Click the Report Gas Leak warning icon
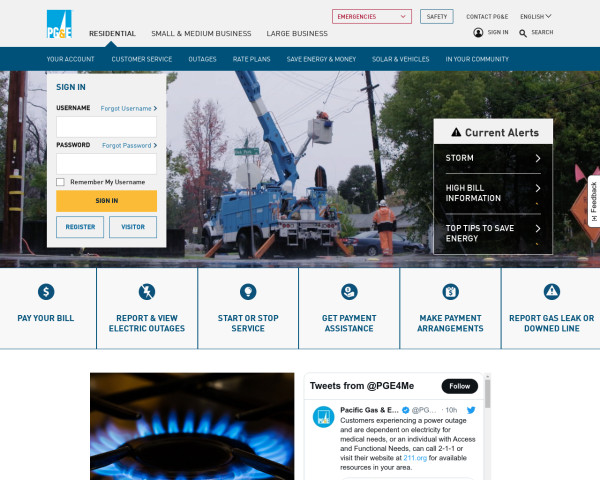Screen dimensions: 600x480 coord(551,292)
